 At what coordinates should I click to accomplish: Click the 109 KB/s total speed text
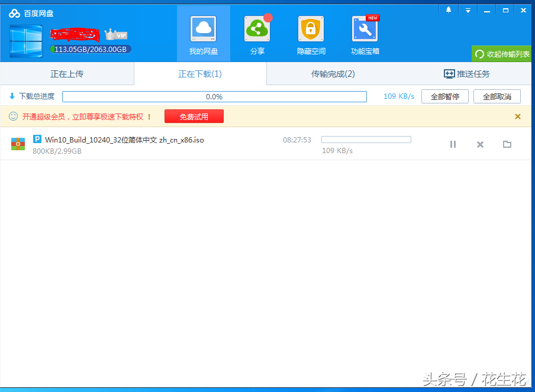399,96
